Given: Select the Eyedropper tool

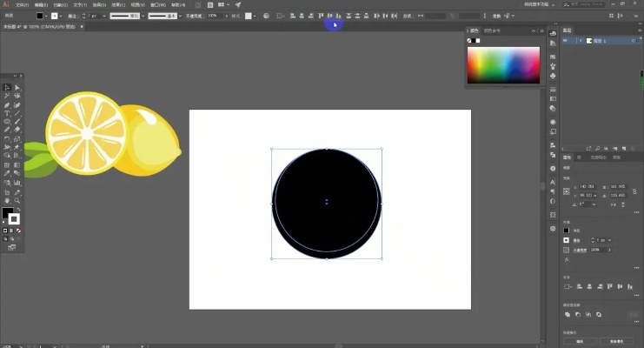Looking at the screenshot, I should 7,173.
